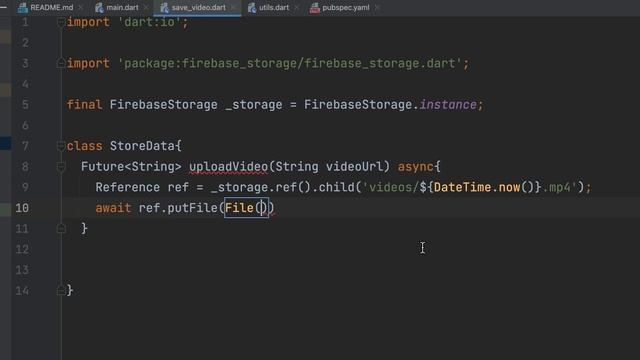Image resolution: width=640 pixels, height=360 pixels.
Task: Click the videoUrl parameter
Action: pyautogui.click(x=354, y=167)
